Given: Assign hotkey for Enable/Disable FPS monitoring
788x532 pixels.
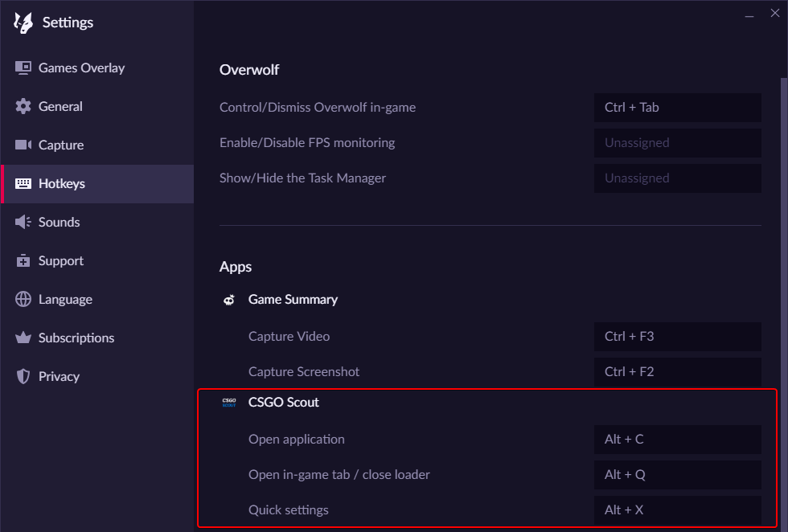Looking at the screenshot, I should [x=677, y=143].
